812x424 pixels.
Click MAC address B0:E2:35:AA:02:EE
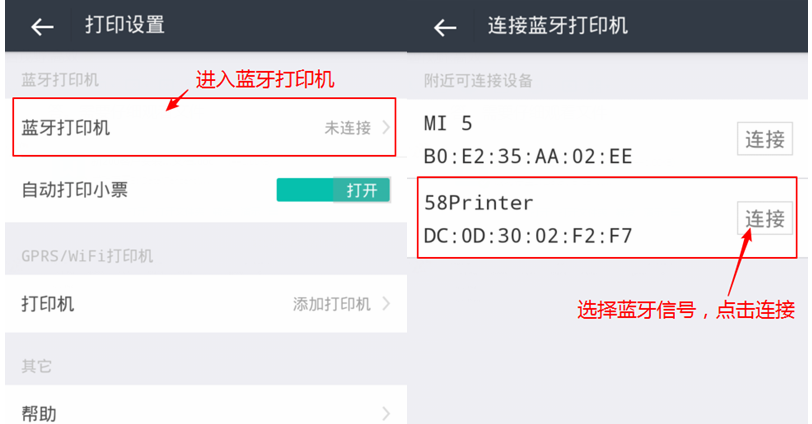[528, 157]
